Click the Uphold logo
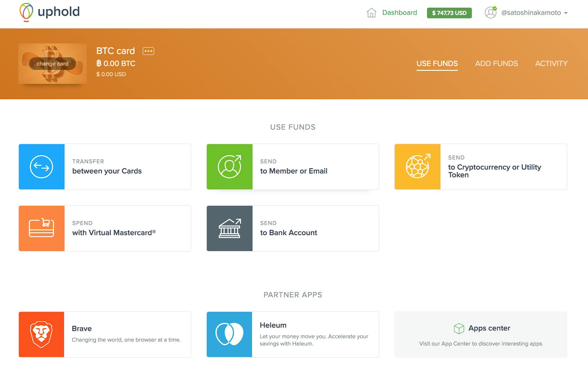 tap(49, 12)
